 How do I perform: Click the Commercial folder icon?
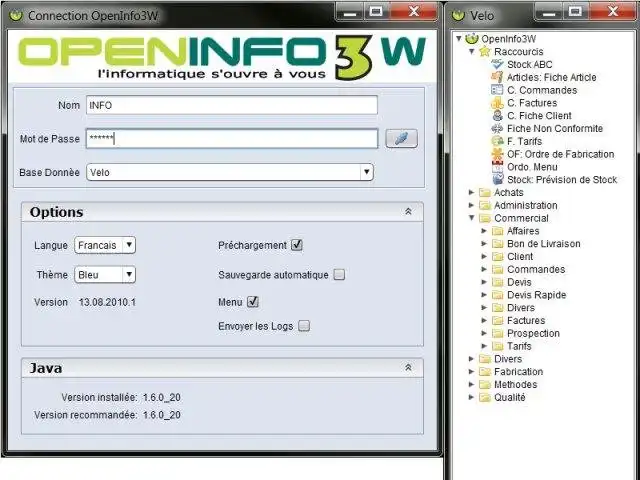pos(484,218)
